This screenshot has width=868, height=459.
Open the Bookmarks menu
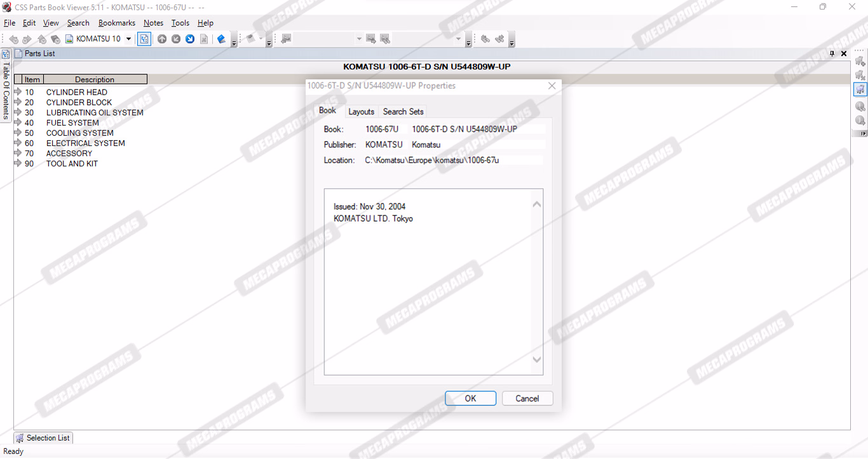[x=116, y=23]
